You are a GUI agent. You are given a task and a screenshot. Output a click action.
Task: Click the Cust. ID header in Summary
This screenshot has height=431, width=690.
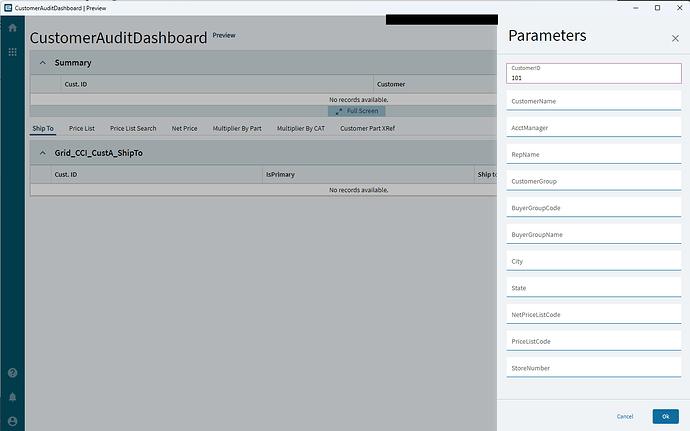76,84
